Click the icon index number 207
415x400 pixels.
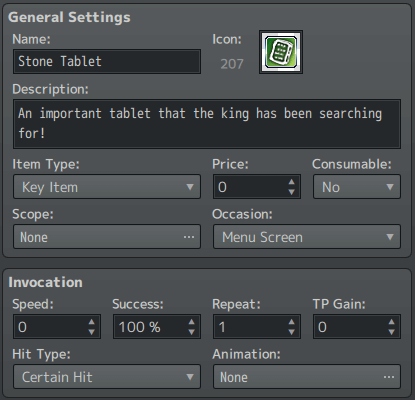point(232,64)
